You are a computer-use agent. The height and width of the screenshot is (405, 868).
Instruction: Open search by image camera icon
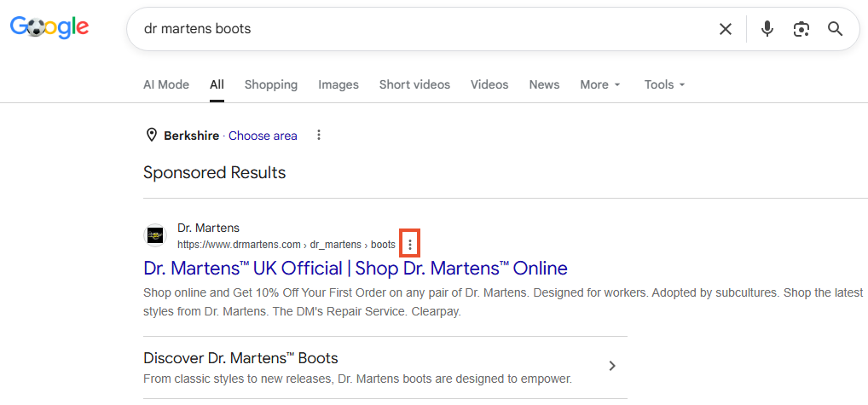(x=801, y=29)
